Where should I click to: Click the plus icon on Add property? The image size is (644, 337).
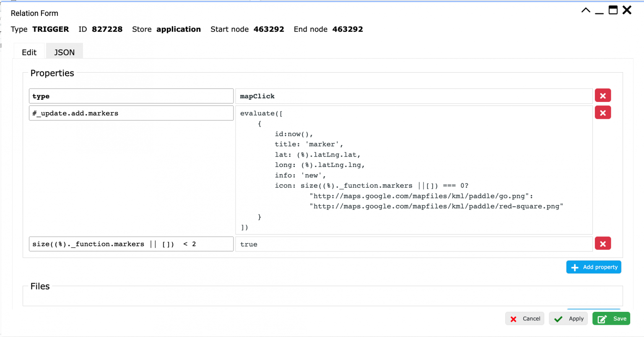pyautogui.click(x=574, y=267)
